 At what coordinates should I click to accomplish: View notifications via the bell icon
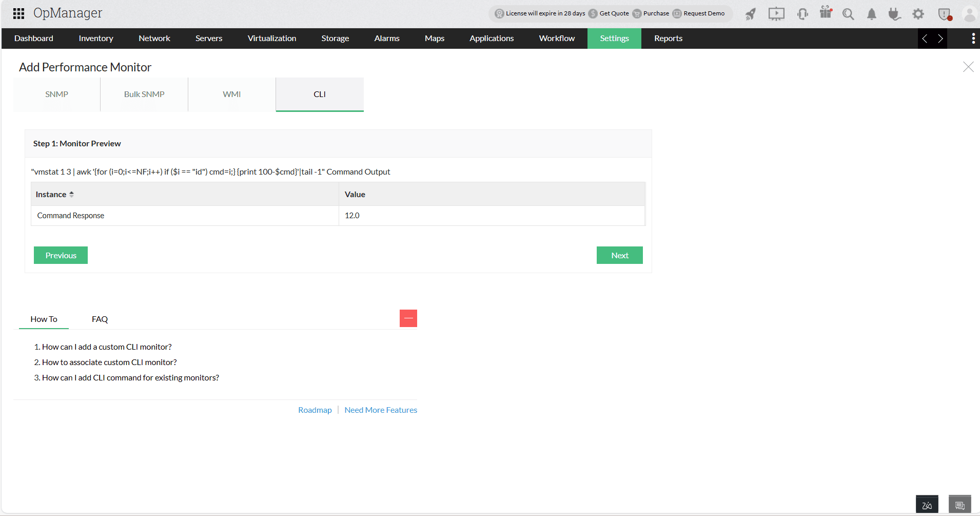[x=871, y=14]
